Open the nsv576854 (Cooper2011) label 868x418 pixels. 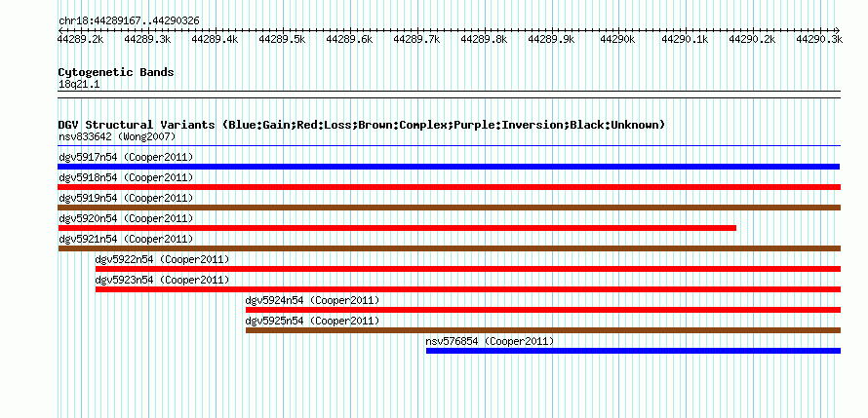(x=490, y=341)
